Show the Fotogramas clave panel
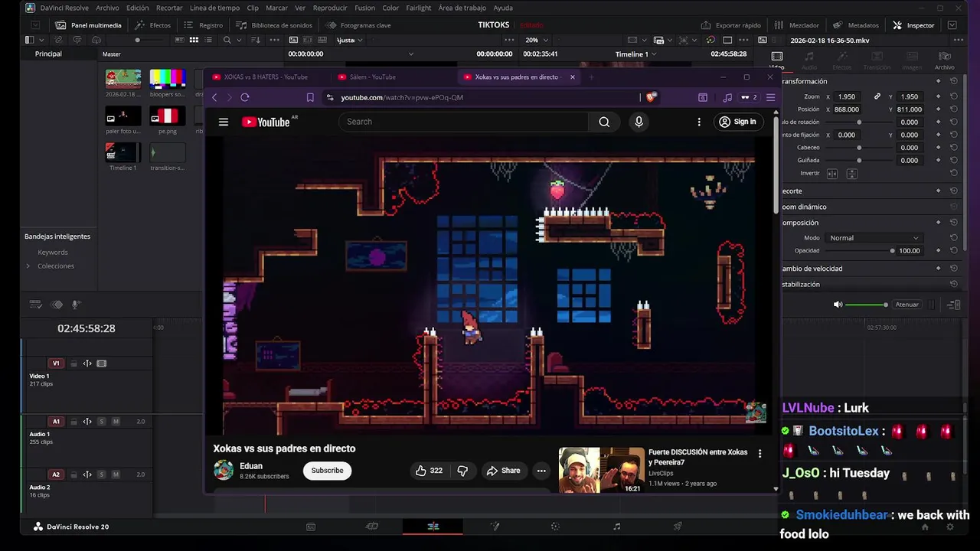Viewport: 980px width, 551px height. 357,25
